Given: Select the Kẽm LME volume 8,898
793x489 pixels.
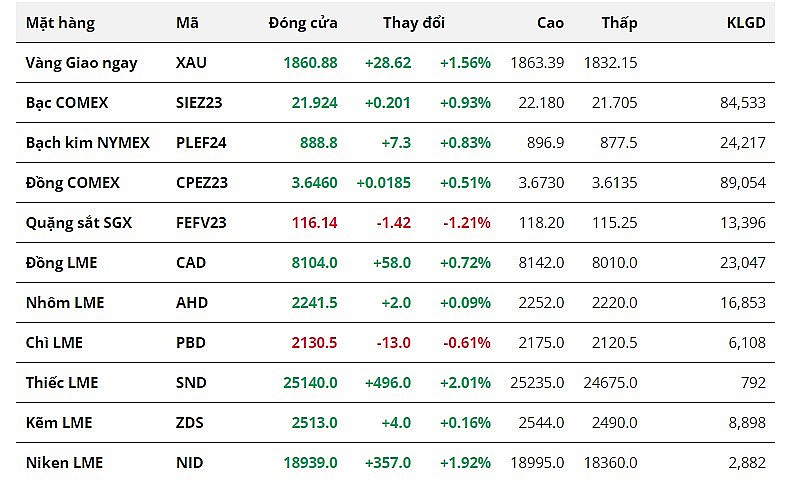Looking at the screenshot, I should point(746,422).
